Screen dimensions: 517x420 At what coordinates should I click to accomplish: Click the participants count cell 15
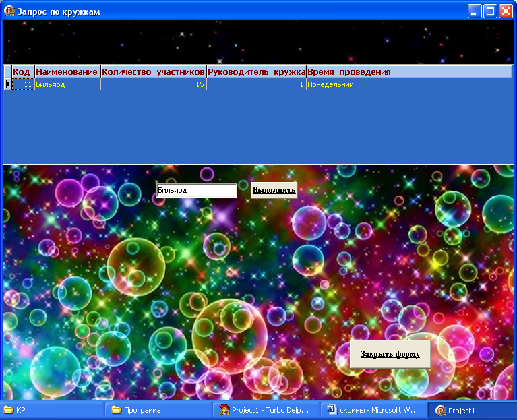[154, 84]
